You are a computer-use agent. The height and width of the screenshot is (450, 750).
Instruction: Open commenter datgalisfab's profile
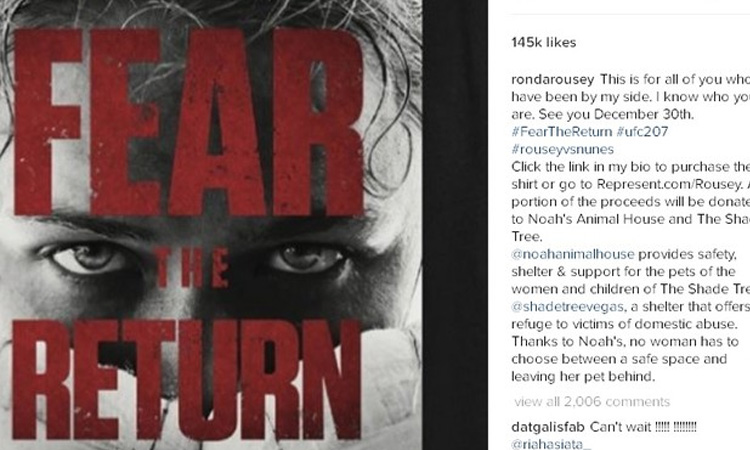[548, 427]
